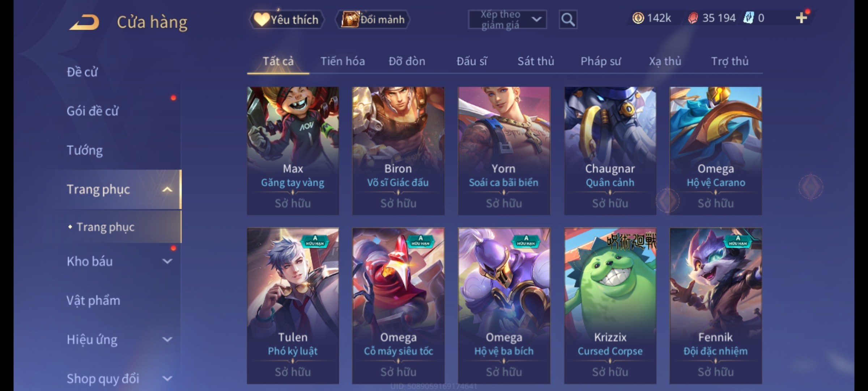Switch to the Pháp sư tab
The height and width of the screenshot is (391, 868).
tap(601, 62)
